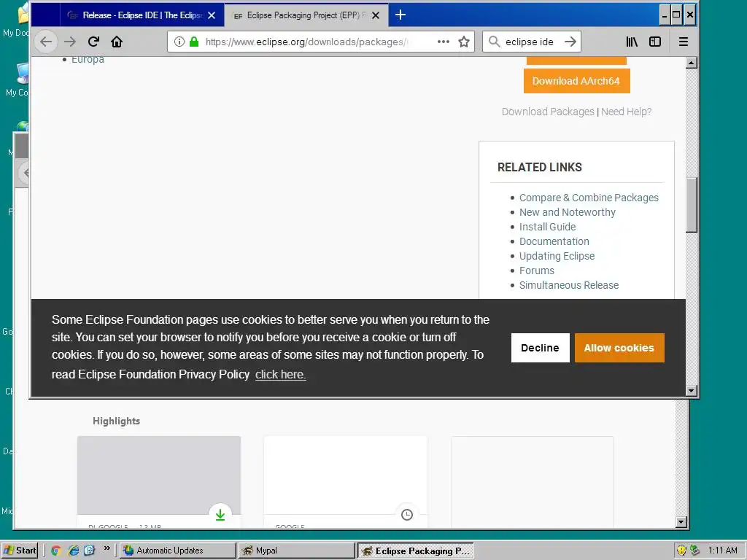
Task: Click the green padlock security icon
Action: pos(194,42)
